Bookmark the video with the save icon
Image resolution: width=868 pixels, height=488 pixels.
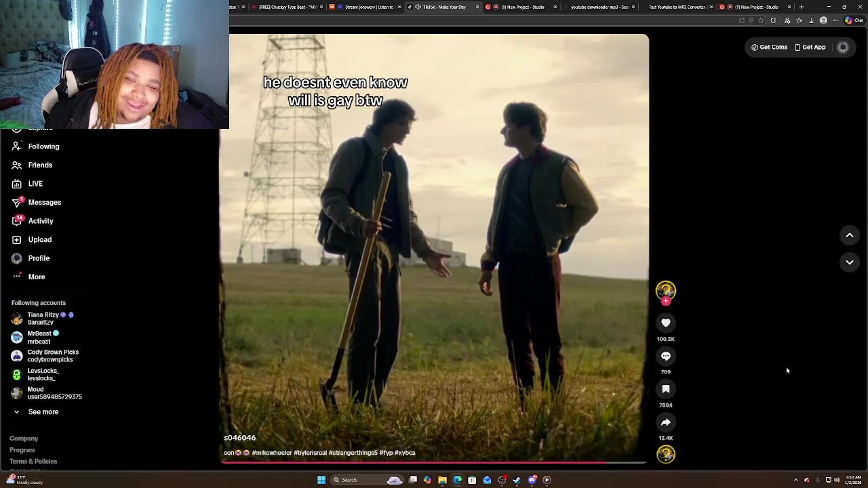(665, 389)
